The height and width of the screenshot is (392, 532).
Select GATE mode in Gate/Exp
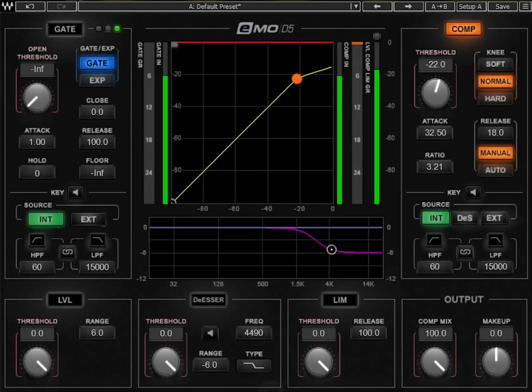click(x=97, y=63)
